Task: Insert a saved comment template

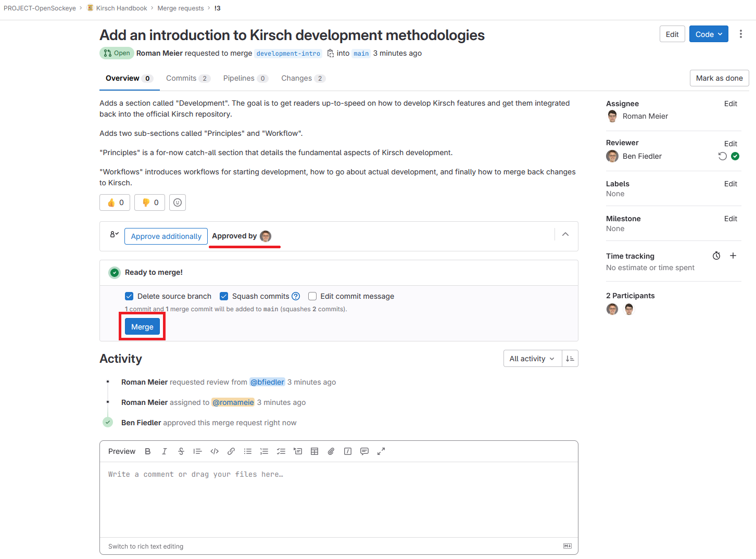Action: click(x=364, y=451)
